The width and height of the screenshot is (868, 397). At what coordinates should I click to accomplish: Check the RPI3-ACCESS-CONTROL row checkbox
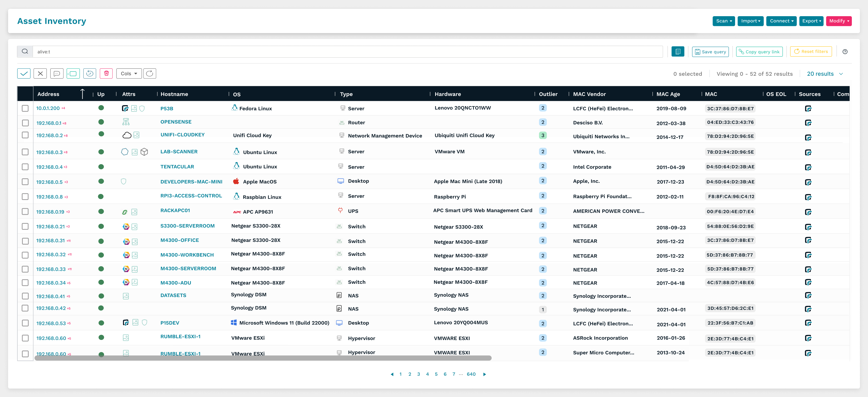tap(25, 197)
